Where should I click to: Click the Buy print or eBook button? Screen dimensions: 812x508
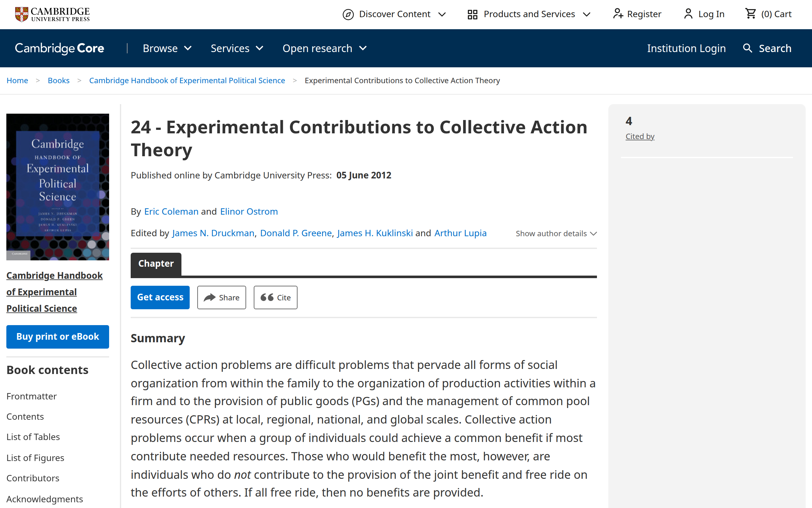click(58, 337)
